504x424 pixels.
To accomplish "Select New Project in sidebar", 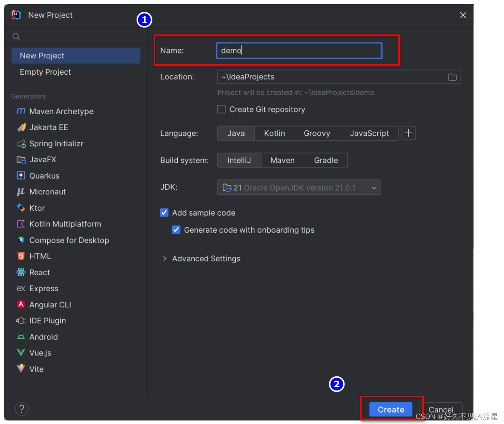I will pos(76,55).
